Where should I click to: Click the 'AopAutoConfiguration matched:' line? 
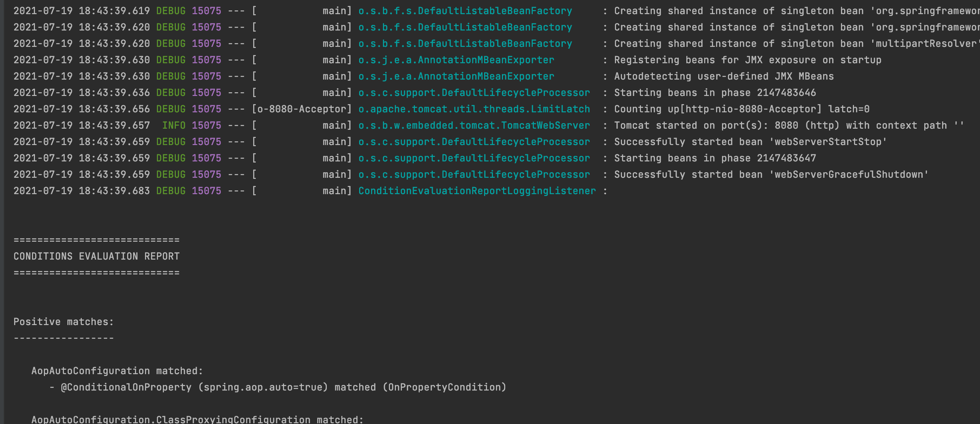[x=117, y=371]
